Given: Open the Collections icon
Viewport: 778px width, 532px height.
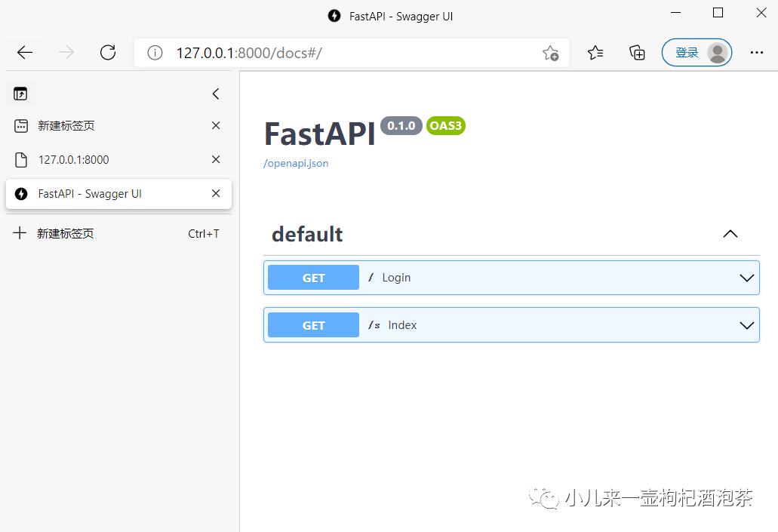Looking at the screenshot, I should coord(637,53).
